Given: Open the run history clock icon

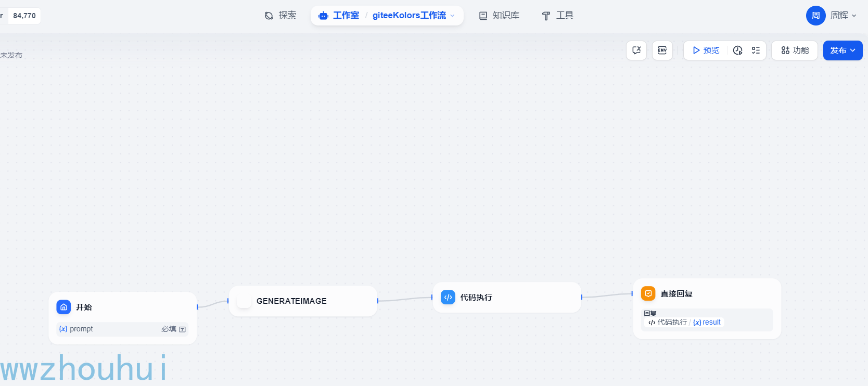Looking at the screenshot, I should 737,50.
